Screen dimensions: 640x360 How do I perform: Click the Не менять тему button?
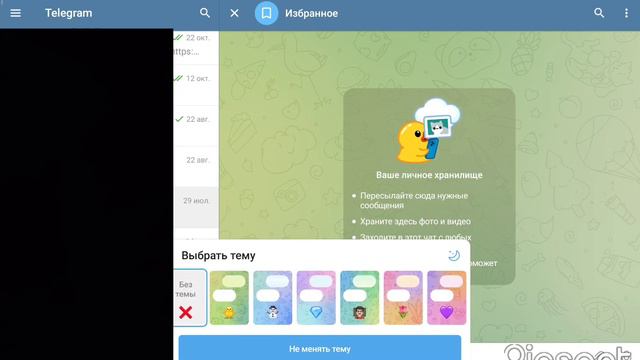point(320,348)
